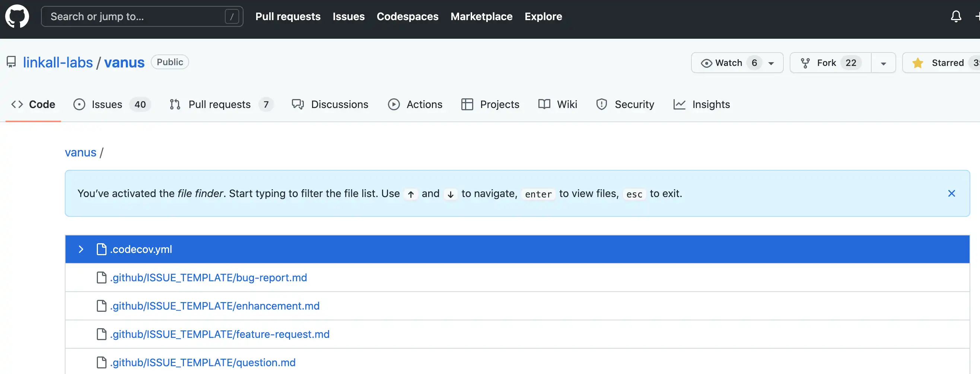Dismiss the file finder help banner
Viewport: 980px width, 374px height.
pos(951,193)
